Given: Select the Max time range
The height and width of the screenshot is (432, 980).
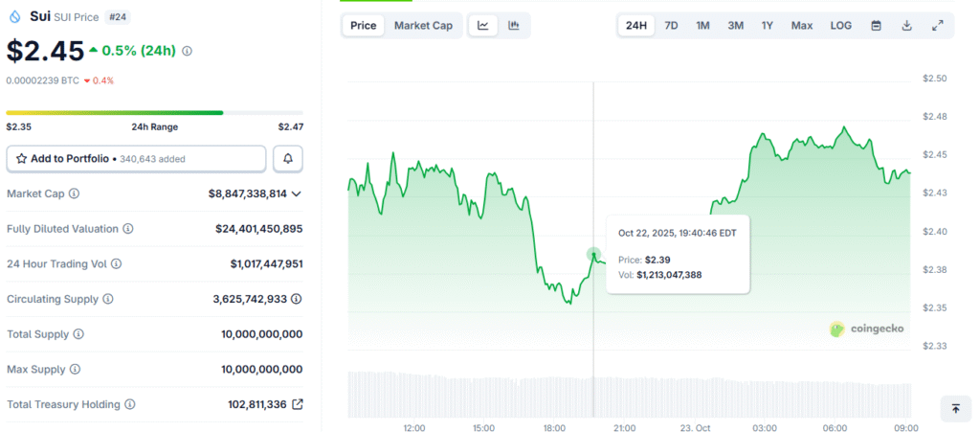Looking at the screenshot, I should pyautogui.click(x=802, y=26).
